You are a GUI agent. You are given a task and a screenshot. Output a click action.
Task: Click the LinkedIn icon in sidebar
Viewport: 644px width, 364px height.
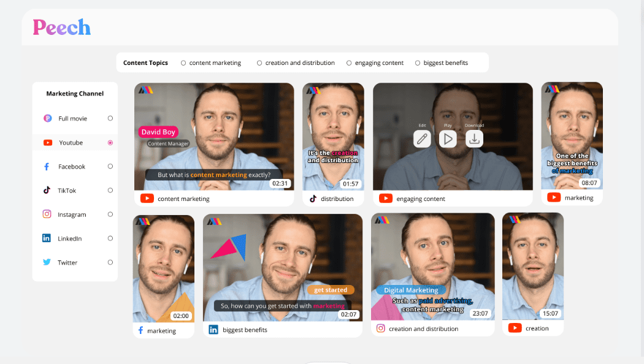click(x=47, y=238)
